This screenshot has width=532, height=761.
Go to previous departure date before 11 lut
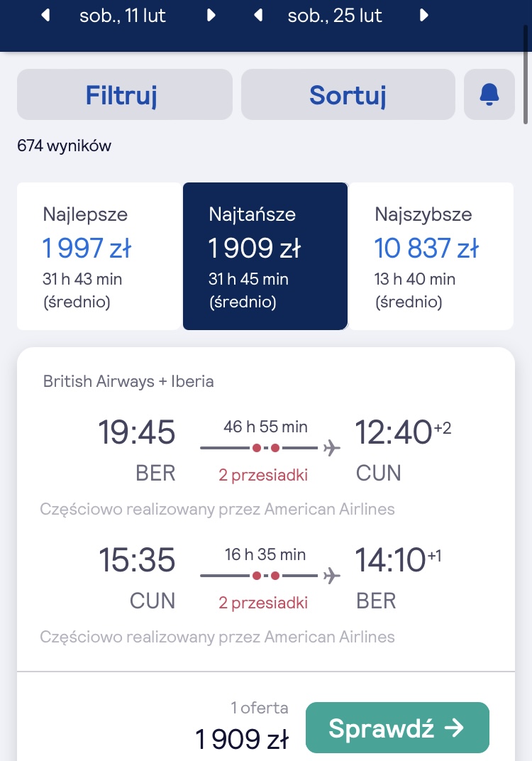point(45,16)
